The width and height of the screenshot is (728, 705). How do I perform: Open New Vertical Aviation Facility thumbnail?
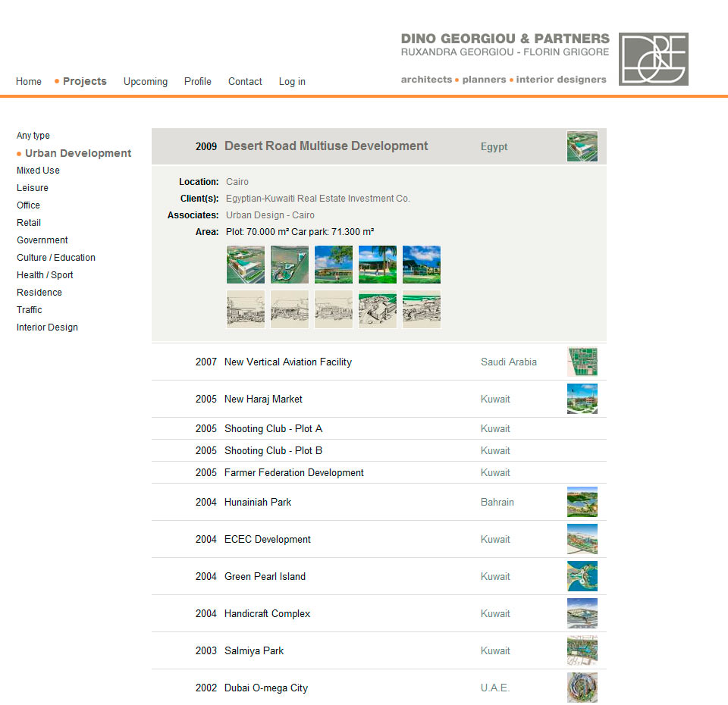pyautogui.click(x=582, y=362)
